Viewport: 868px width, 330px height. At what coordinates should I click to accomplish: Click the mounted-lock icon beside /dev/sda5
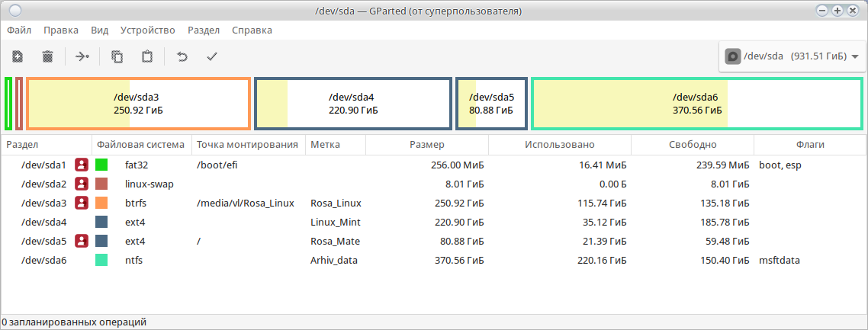tap(82, 241)
